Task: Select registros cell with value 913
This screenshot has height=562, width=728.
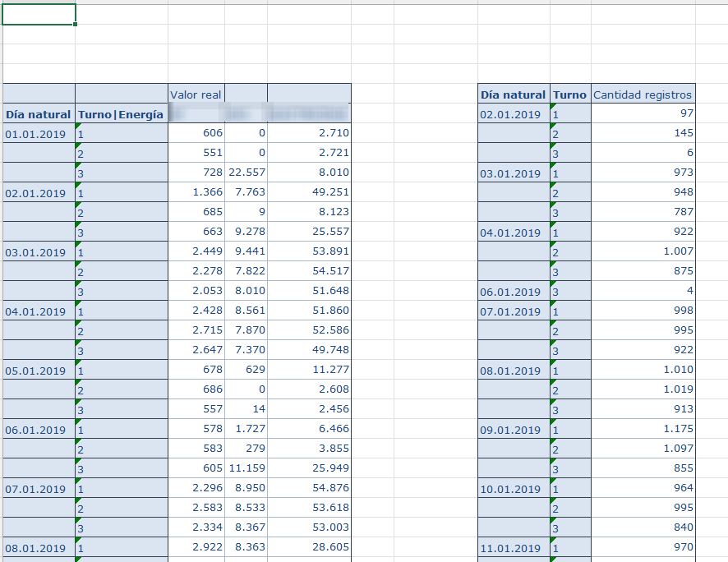Action: click(643, 409)
